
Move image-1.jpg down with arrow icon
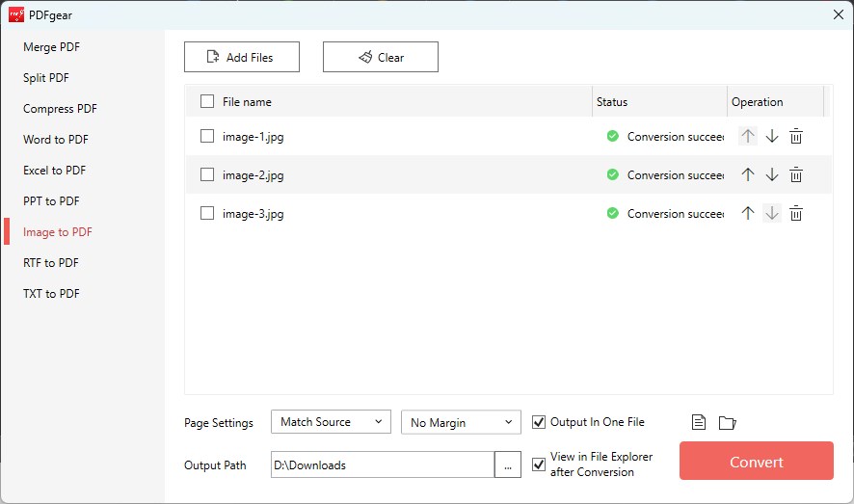pos(772,136)
